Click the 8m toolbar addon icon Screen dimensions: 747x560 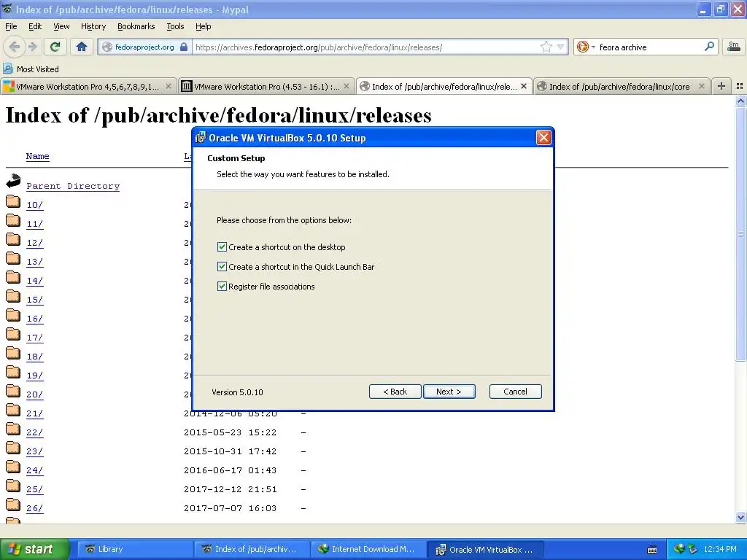[734, 47]
